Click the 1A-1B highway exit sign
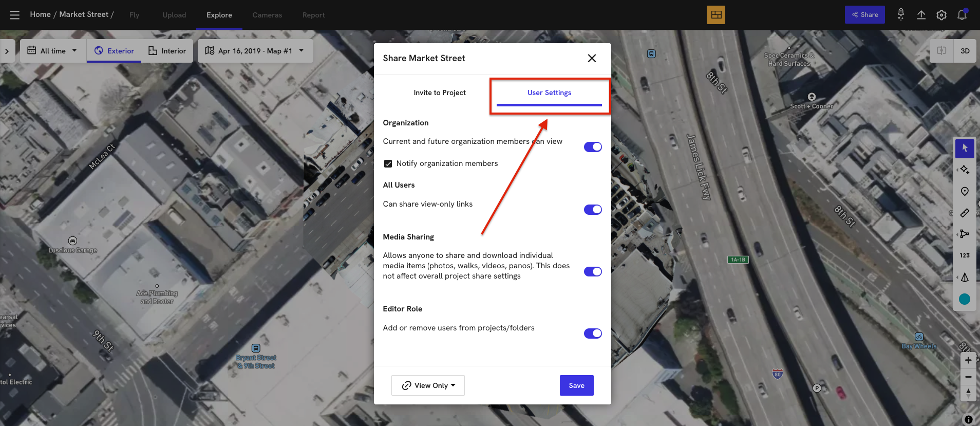 [738, 260]
